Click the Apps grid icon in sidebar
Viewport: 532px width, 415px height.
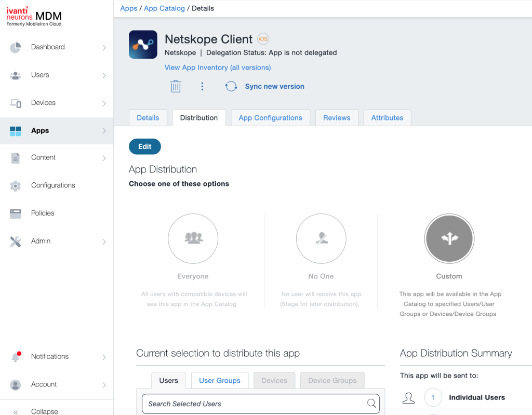pos(15,131)
